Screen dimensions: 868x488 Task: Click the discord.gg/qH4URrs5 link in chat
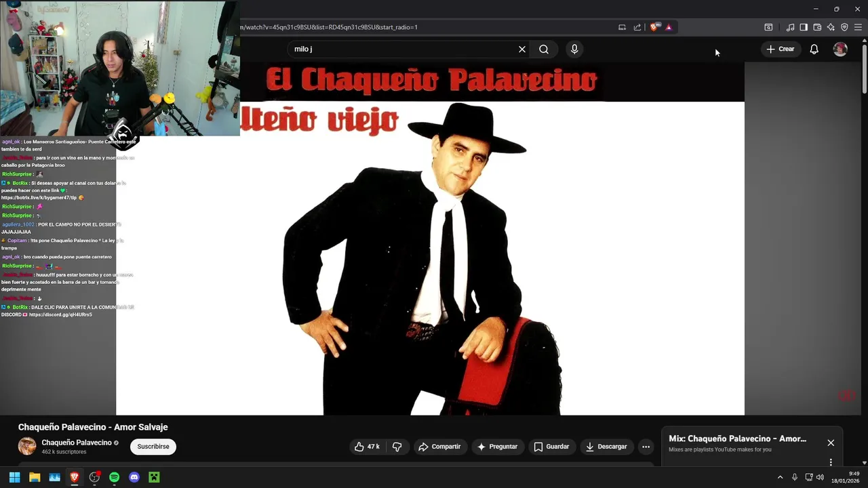[x=60, y=314]
